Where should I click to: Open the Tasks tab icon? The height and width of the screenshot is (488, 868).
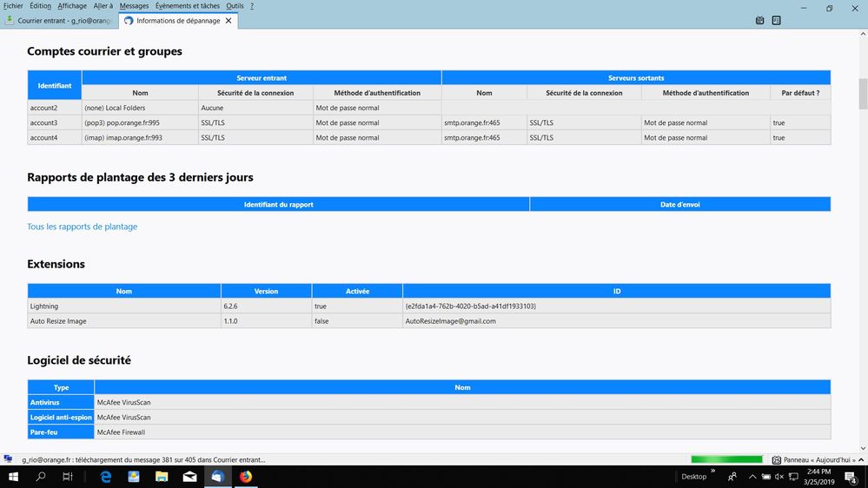point(776,21)
